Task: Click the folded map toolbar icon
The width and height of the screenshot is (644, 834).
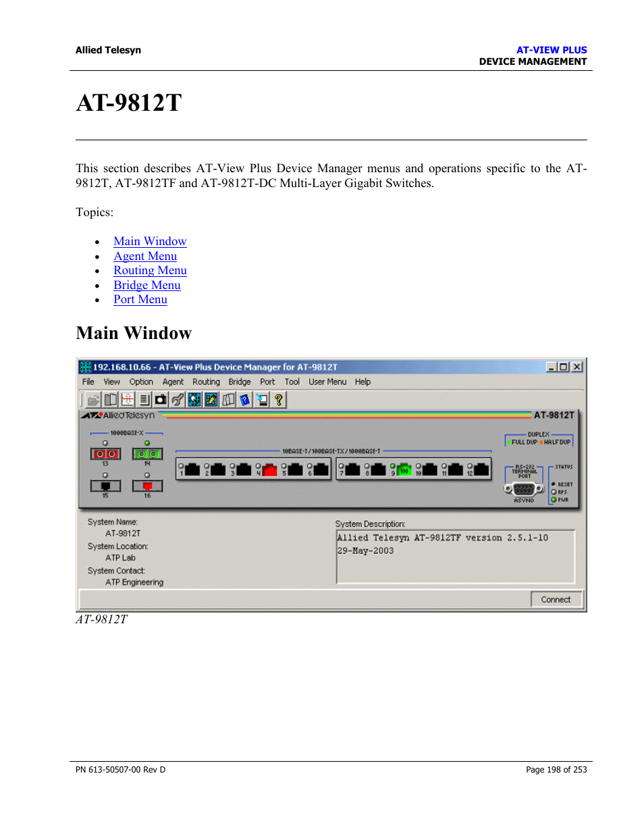Action: [228, 400]
